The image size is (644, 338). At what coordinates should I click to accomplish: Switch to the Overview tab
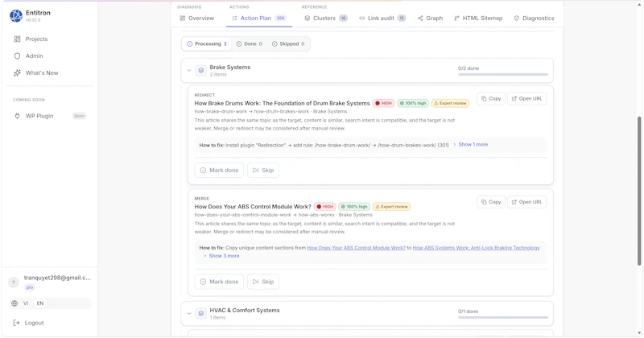[197, 18]
